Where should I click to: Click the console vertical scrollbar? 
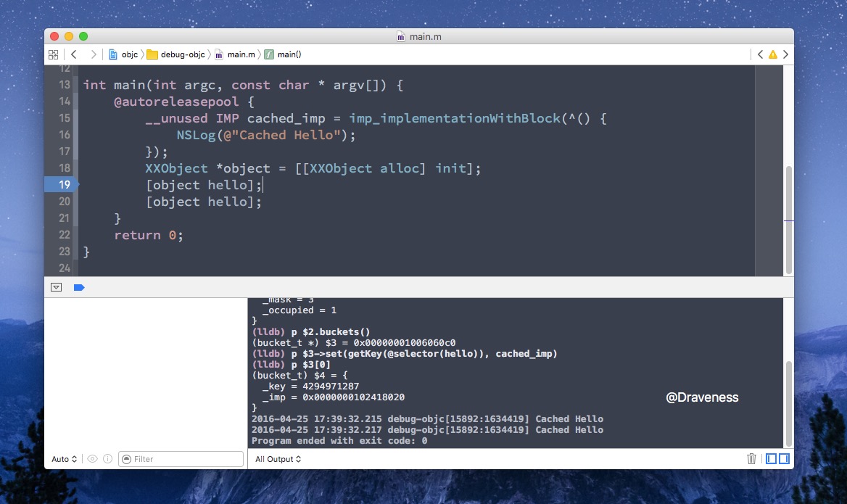coord(789,403)
